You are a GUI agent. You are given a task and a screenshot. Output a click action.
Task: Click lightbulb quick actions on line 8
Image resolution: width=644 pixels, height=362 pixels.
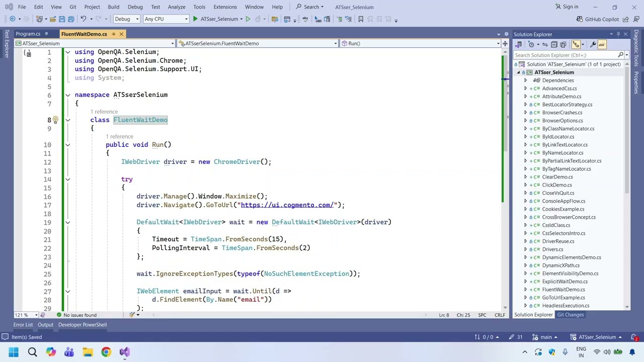coord(55,120)
